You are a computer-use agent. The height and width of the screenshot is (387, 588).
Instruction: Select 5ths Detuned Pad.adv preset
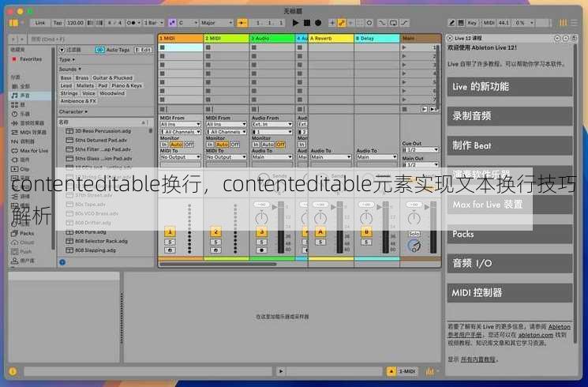coord(101,140)
